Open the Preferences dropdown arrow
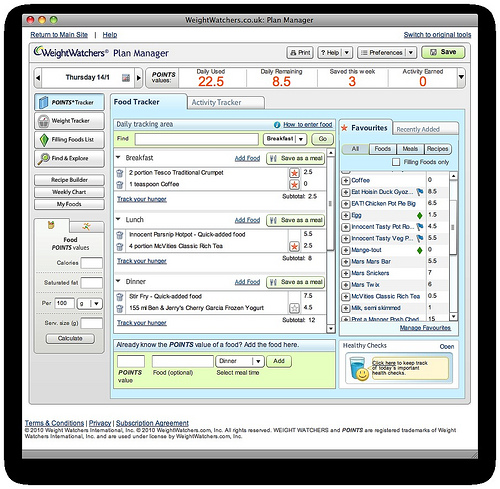500x489 pixels. pos(411,53)
